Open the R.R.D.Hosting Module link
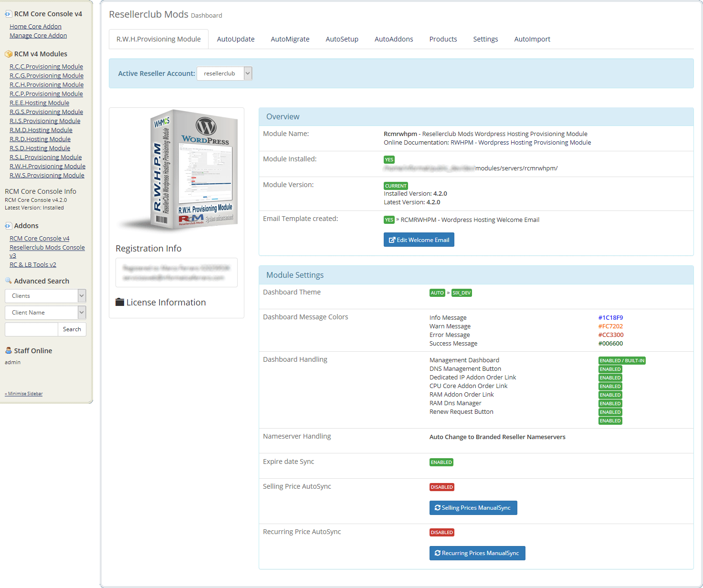Viewport: 703px width, 588px height. [x=40, y=139]
